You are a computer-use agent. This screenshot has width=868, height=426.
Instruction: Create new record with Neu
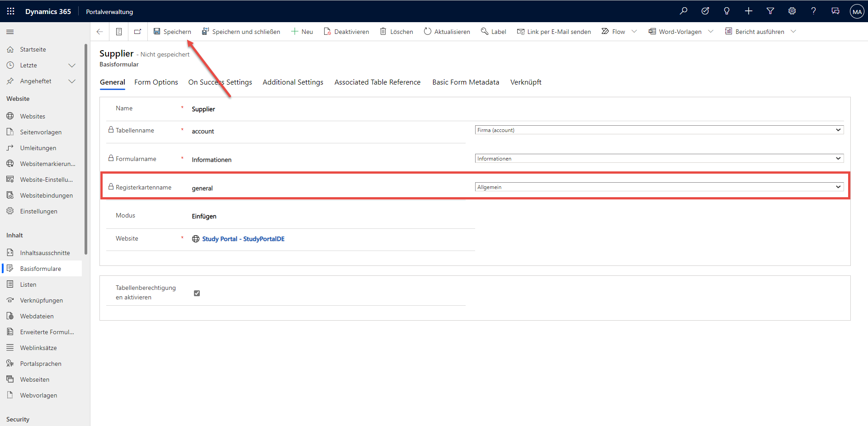pyautogui.click(x=302, y=32)
